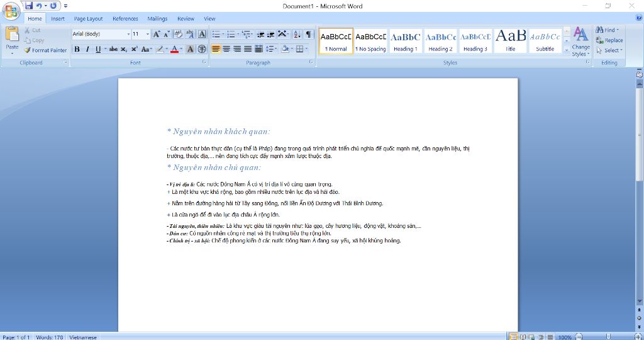Open the Insert tab
The height and width of the screenshot is (340, 644).
point(57,18)
